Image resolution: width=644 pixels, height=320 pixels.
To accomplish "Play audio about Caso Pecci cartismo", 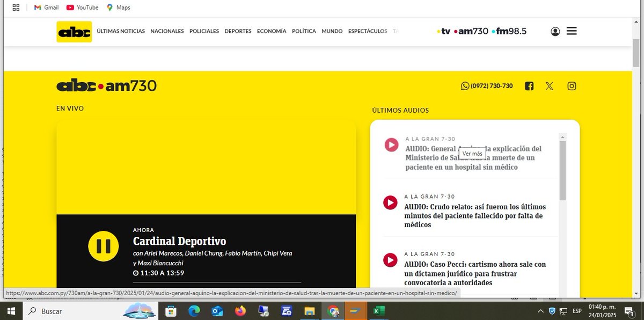I will coord(390,260).
